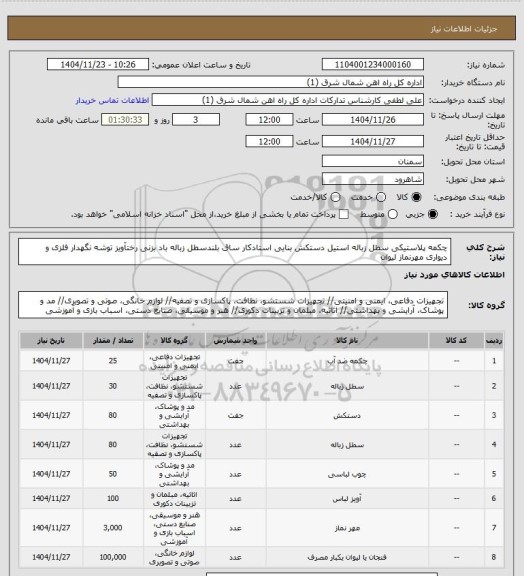Image resolution: width=524 pixels, height=576 pixels.
Task: Click quantity 50 for چوب لباسی
Action: click(x=113, y=474)
